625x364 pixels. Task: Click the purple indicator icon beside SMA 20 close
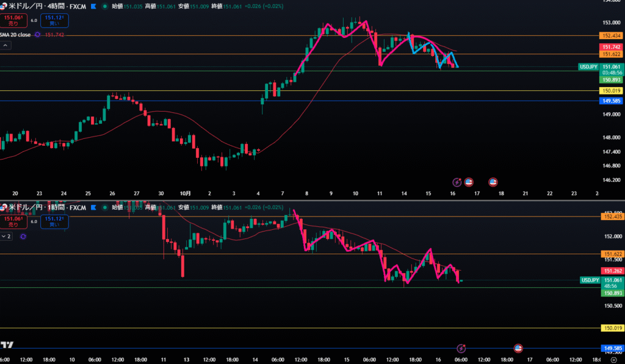tap(38, 35)
